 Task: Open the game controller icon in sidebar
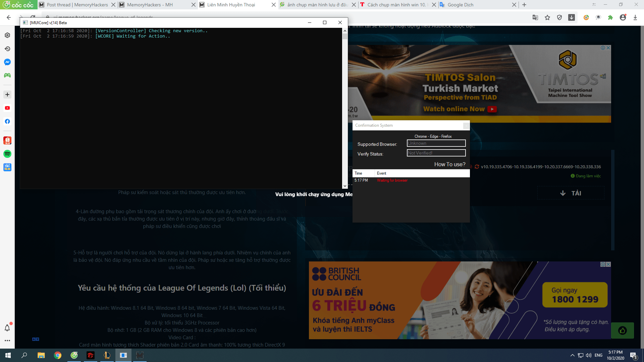(x=7, y=75)
